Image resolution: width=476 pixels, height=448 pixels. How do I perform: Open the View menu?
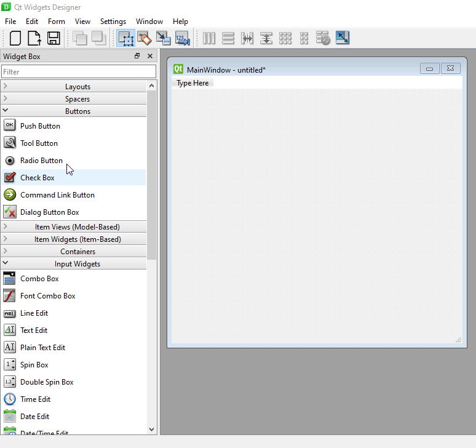point(82,22)
